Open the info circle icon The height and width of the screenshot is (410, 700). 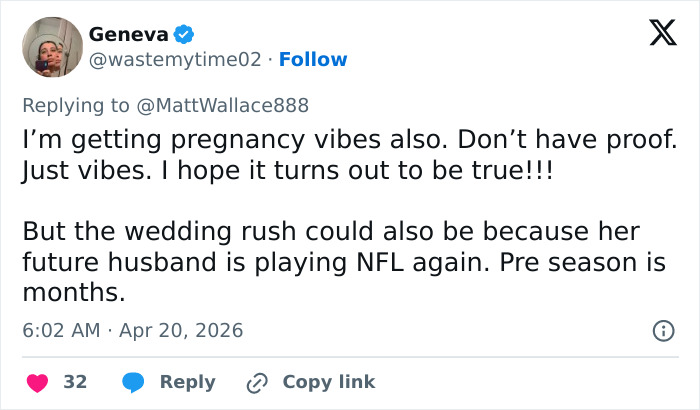[x=662, y=330]
